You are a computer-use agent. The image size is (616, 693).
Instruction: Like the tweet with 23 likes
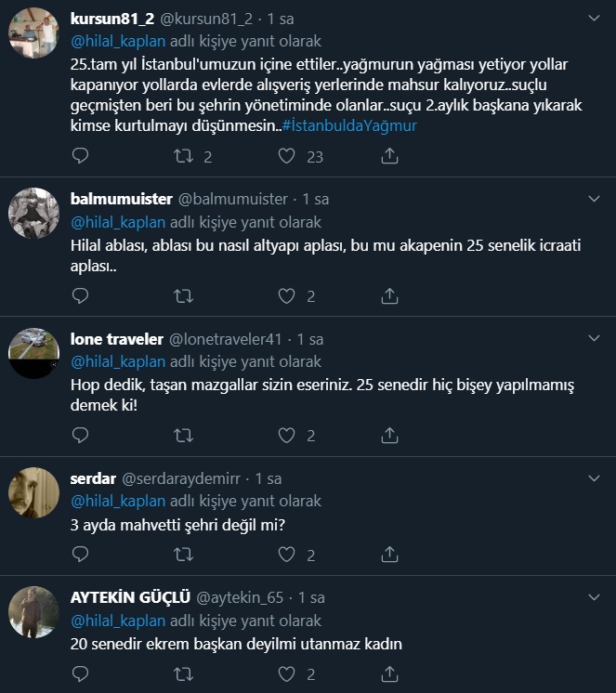click(287, 156)
